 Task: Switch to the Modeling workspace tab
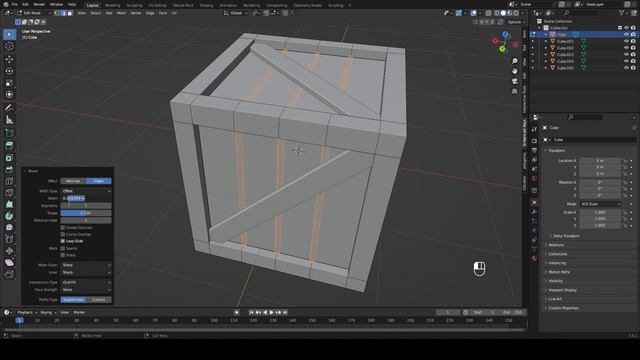pyautogui.click(x=112, y=5)
